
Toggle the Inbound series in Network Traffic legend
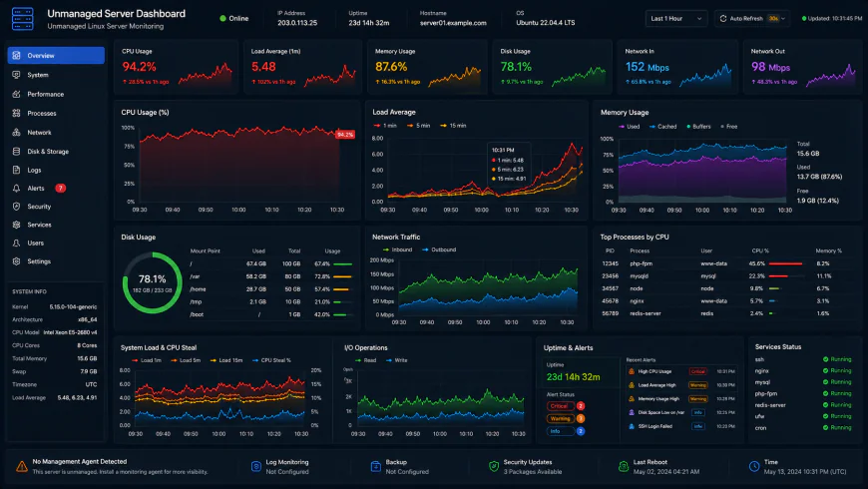pos(397,249)
